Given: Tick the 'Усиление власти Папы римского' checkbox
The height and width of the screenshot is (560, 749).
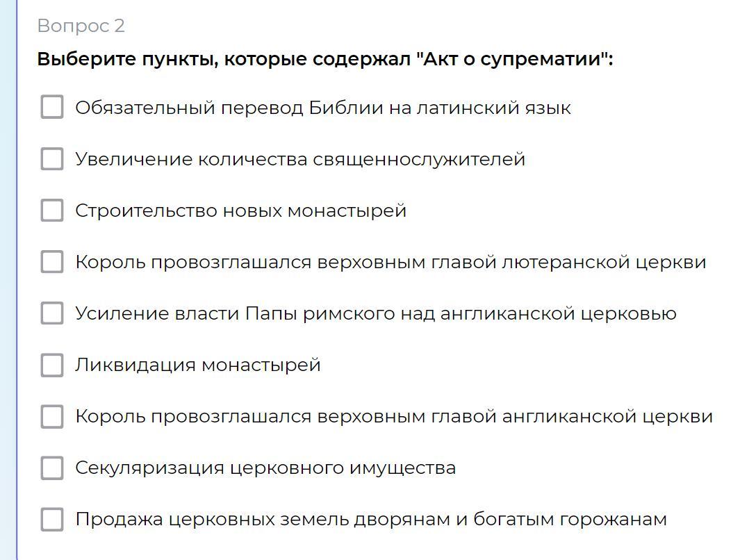Looking at the screenshot, I should click(52, 313).
